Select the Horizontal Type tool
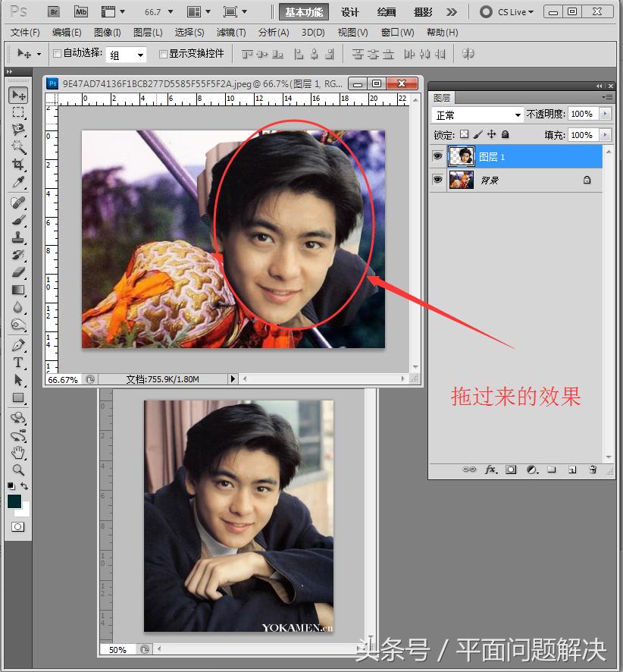Viewport: 623px width, 672px height. (x=18, y=363)
